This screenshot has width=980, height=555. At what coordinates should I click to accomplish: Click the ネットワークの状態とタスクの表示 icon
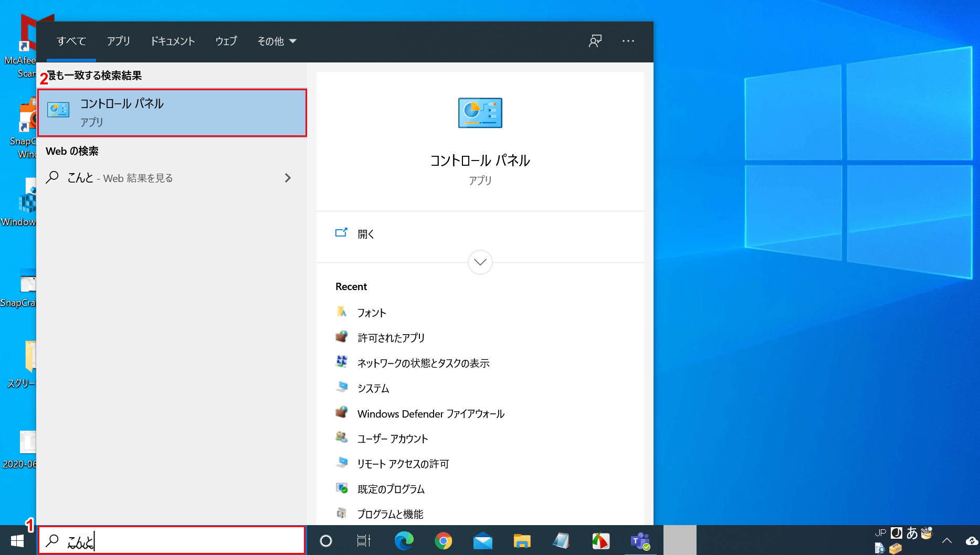[x=342, y=362]
